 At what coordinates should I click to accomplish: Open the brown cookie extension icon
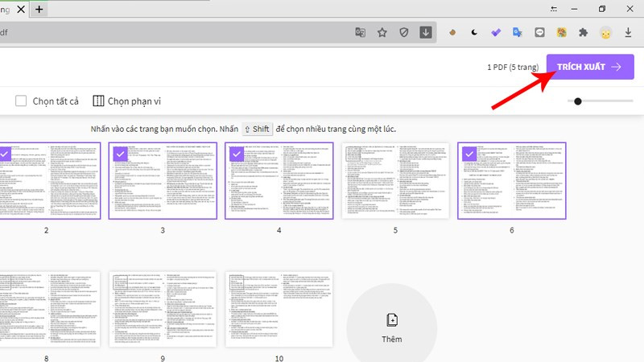[x=452, y=32]
